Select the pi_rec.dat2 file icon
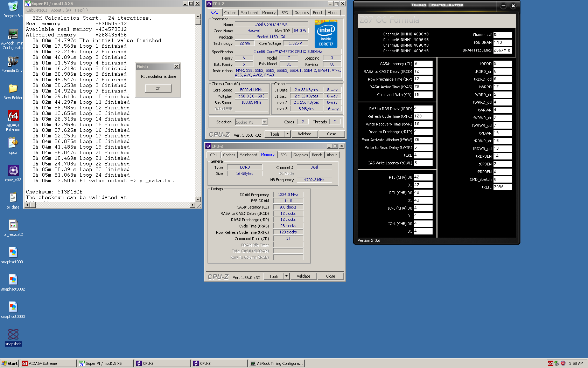 point(13,226)
